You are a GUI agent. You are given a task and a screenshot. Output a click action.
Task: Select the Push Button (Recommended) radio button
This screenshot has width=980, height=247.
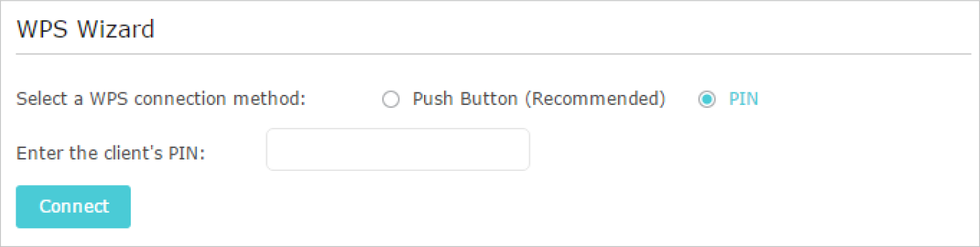pos(391,100)
